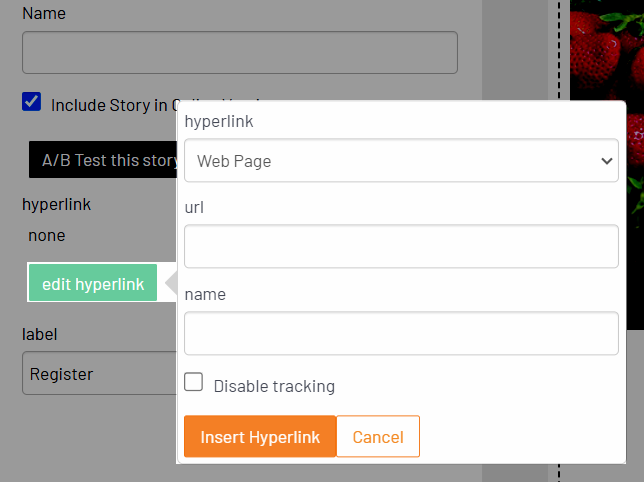Enable the Disable tracking checkbox
The image size is (644, 482).
[194, 383]
